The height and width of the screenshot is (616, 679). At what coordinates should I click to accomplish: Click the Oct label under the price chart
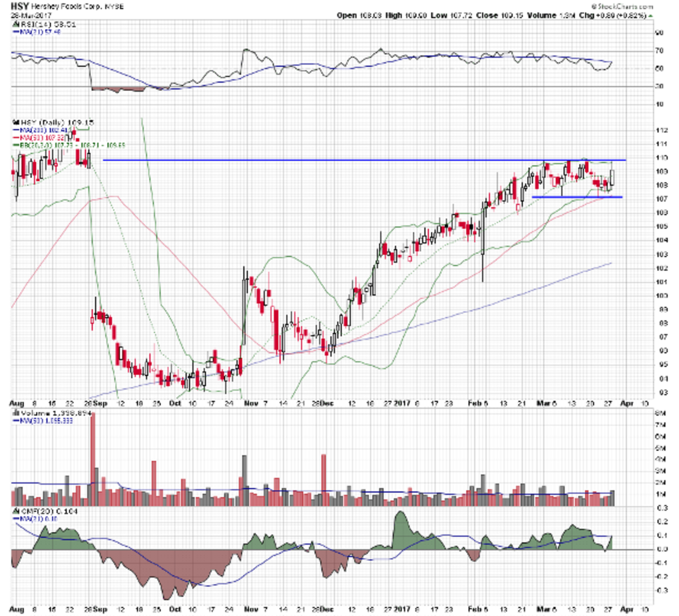coord(175,403)
